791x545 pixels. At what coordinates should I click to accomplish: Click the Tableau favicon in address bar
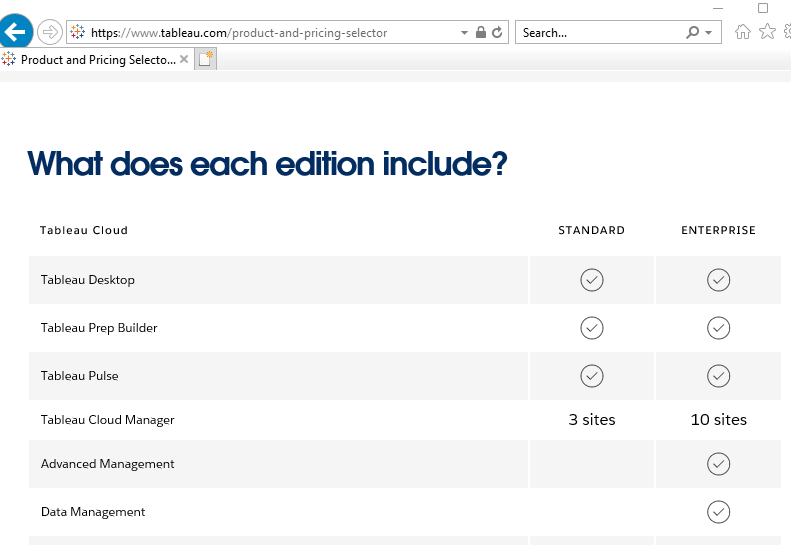(78, 32)
